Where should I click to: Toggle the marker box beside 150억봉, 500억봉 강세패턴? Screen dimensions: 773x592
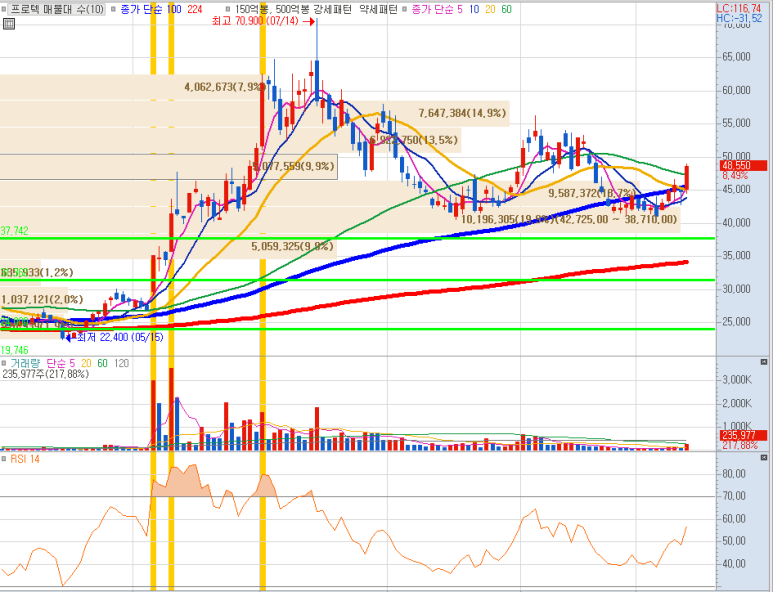227,9
